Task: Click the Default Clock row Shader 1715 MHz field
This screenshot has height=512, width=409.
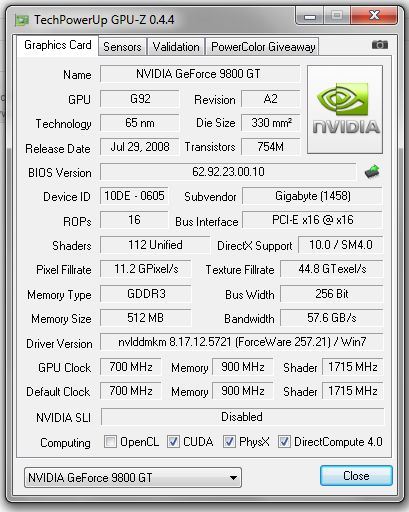Action: (x=353, y=391)
